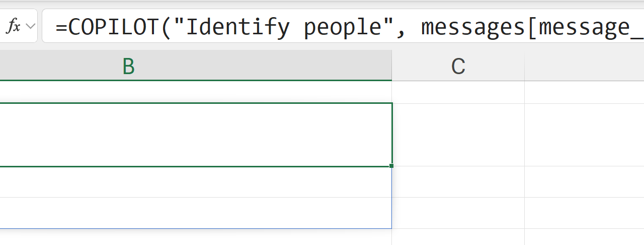This screenshot has height=245, width=644.
Task: Select the cell right of column C in active row
Action: [x=585, y=135]
